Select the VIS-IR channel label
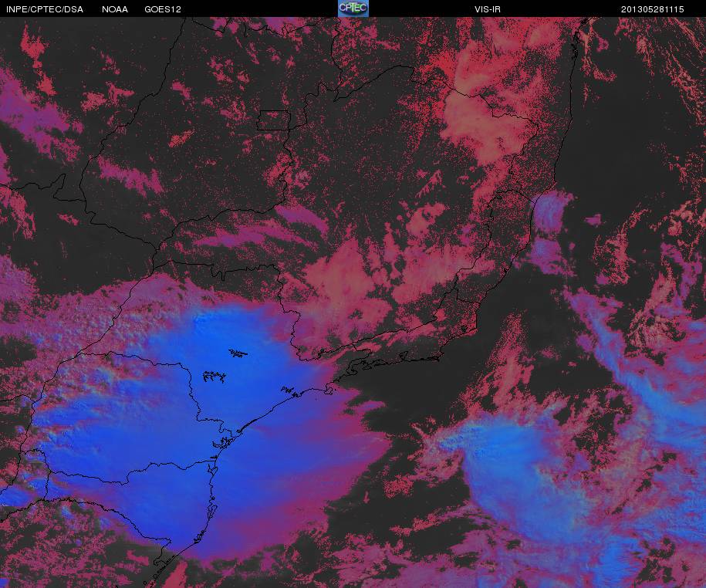706x588 pixels. 487,9
